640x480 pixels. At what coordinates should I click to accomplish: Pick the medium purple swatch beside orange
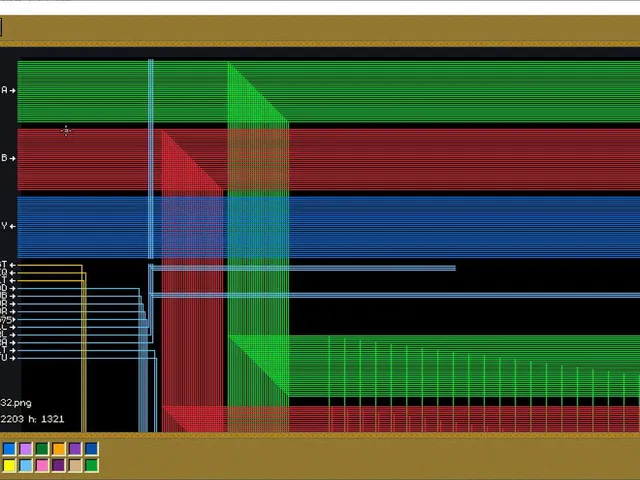click(75, 449)
